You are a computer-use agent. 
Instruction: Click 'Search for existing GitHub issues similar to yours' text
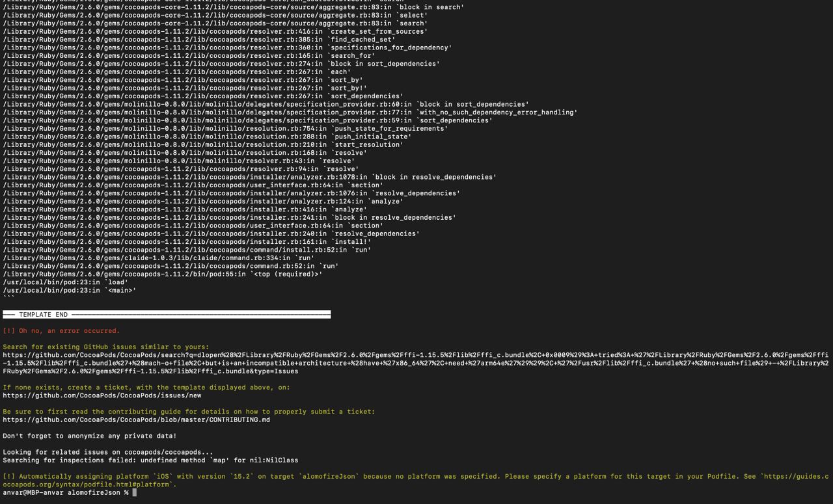tap(106, 347)
